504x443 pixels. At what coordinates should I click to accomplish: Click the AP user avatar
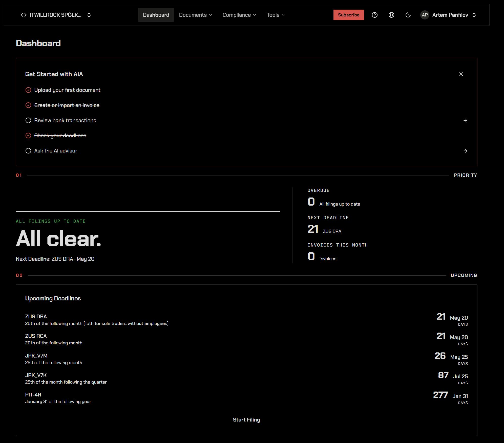425,15
